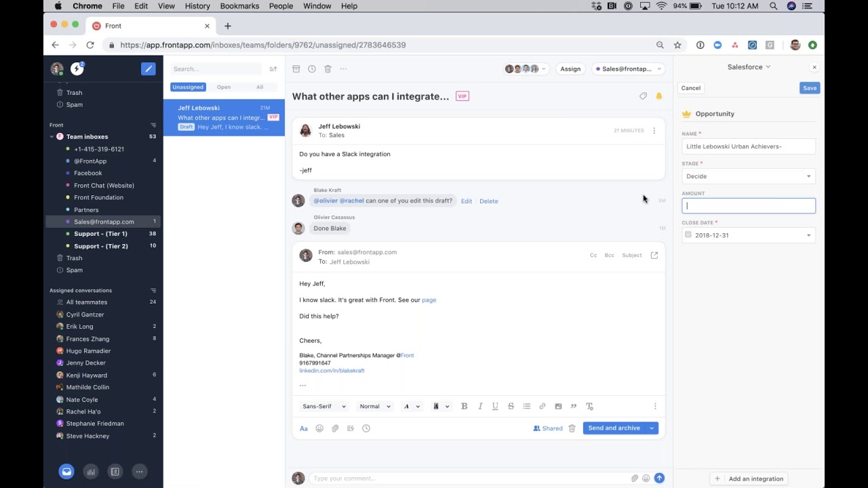Click Edit link on Blake's comment
This screenshot has height=488, width=868.
pyautogui.click(x=467, y=201)
